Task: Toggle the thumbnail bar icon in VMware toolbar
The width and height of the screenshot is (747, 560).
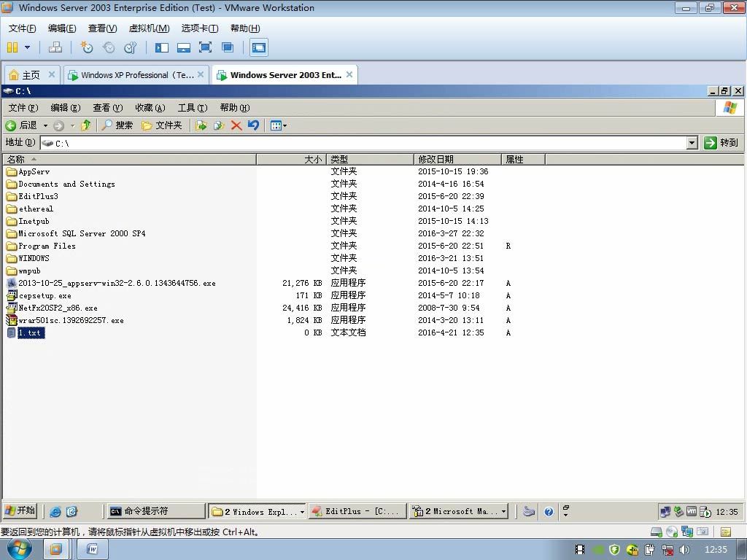Action: (183, 47)
